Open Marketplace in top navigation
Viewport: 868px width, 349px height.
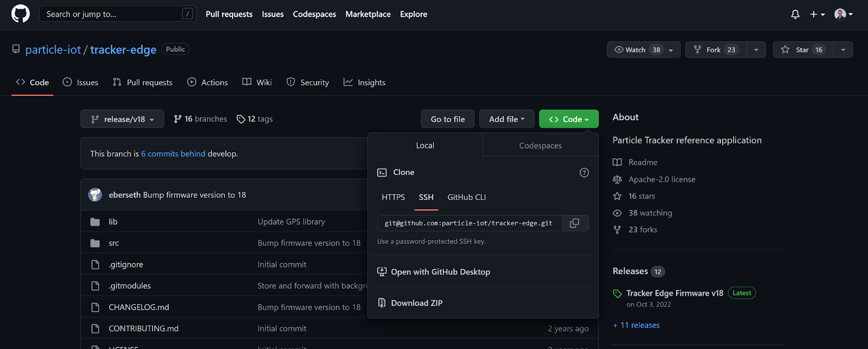(368, 14)
